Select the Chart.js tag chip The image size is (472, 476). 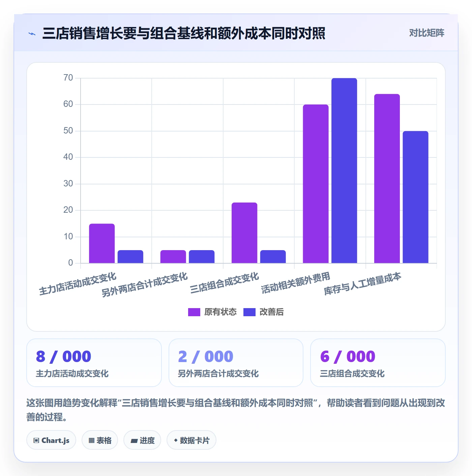51,440
